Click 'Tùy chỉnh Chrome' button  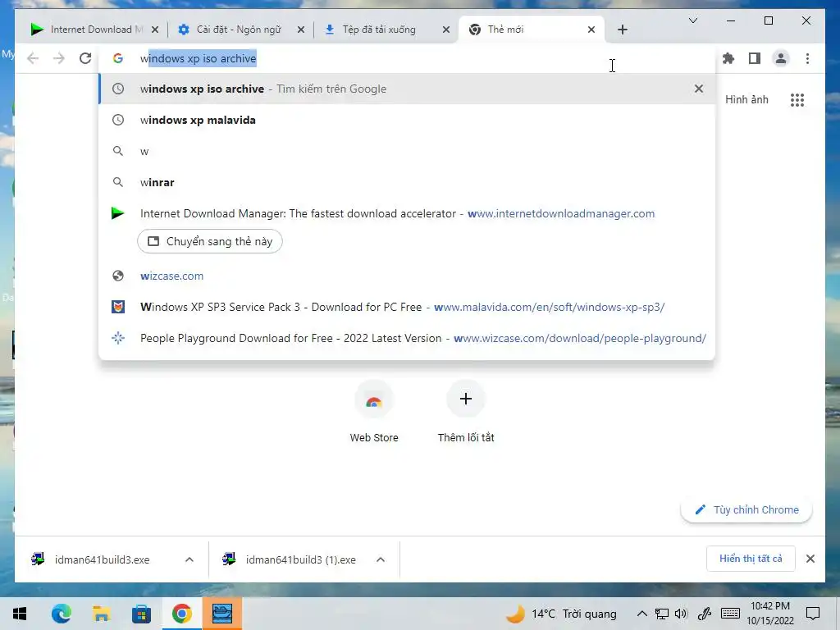coord(746,510)
